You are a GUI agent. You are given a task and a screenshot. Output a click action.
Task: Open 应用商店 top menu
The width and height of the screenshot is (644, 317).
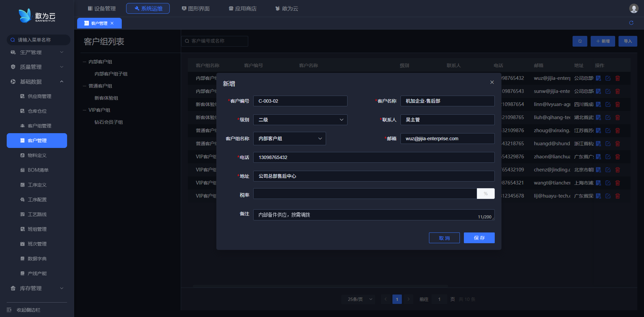click(243, 8)
